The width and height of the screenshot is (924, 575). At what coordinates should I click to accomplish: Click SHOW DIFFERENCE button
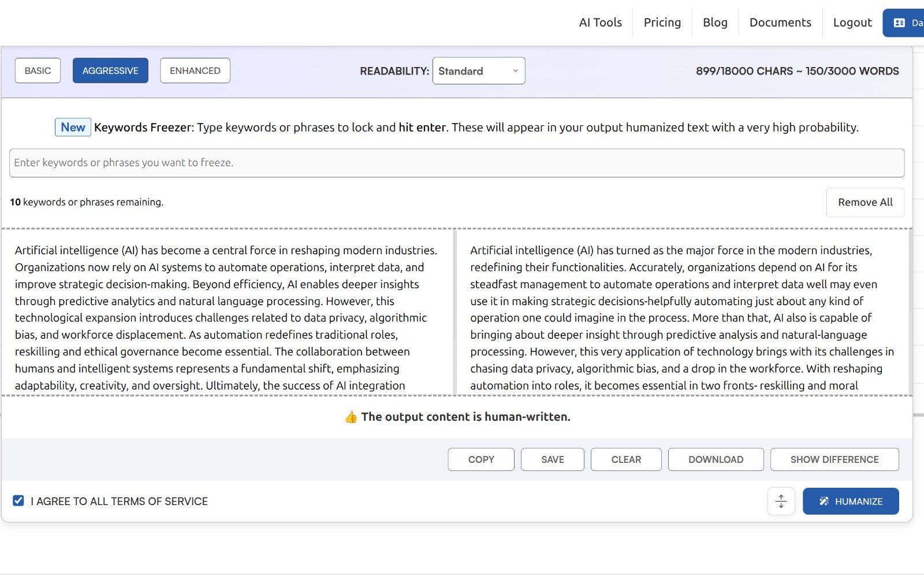pyautogui.click(x=834, y=459)
